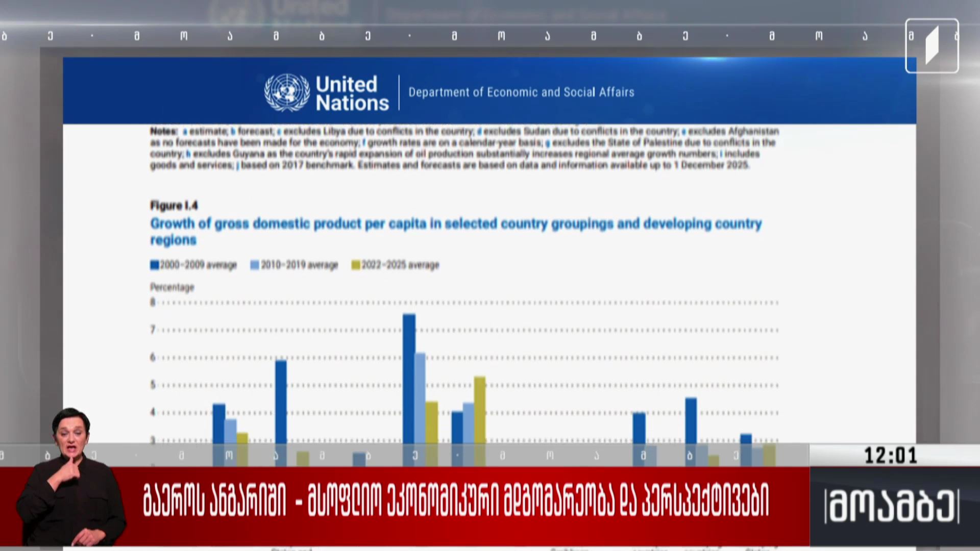This screenshot has height=551, width=980.
Task: Click the chart title starting 'Growth of gross domestic product'
Action: click(x=456, y=231)
